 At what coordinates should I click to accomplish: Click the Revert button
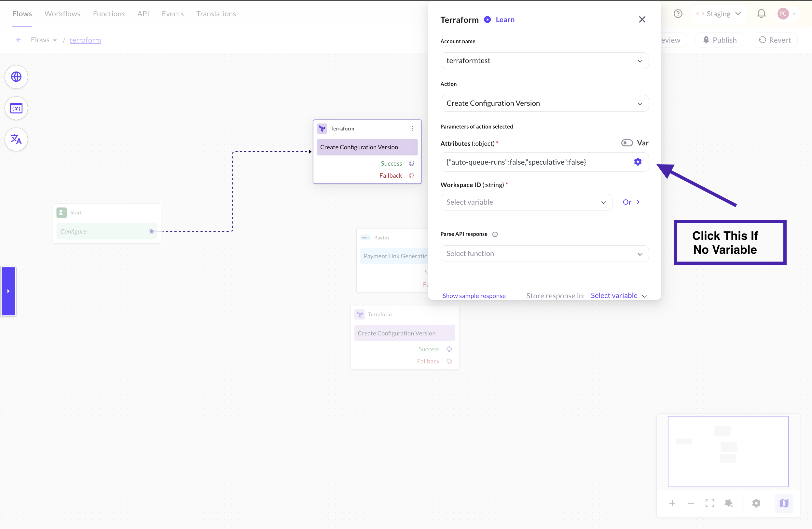(775, 40)
